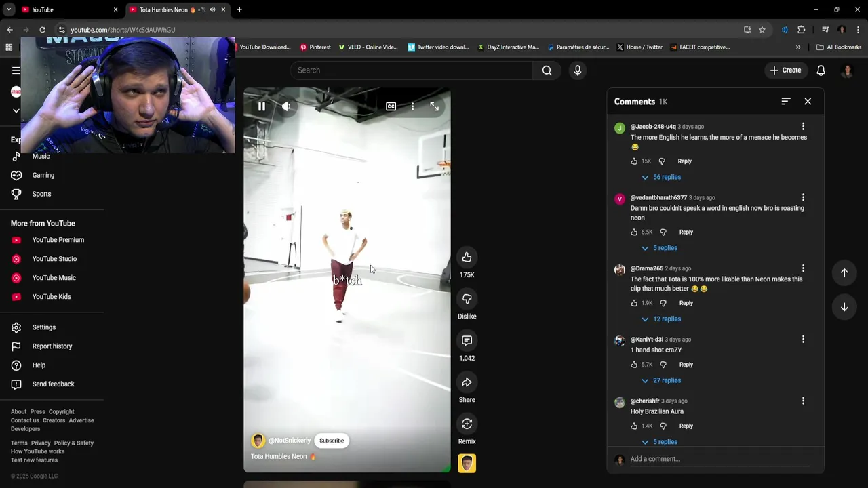The width and height of the screenshot is (868, 488).
Task: Open a new browser tab
Action: [x=239, y=9]
